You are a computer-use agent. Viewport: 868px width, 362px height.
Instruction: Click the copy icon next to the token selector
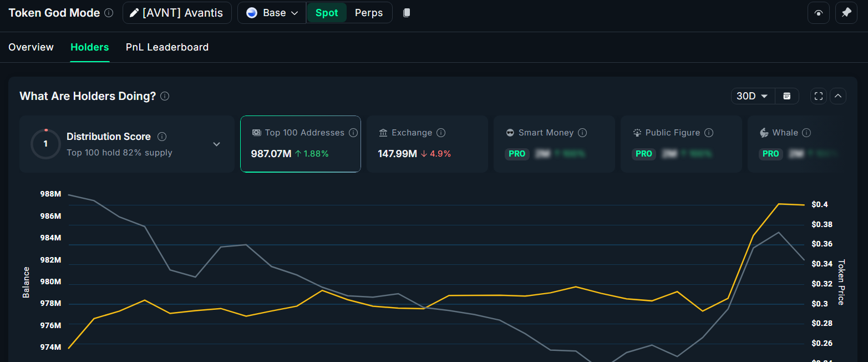pos(407,12)
